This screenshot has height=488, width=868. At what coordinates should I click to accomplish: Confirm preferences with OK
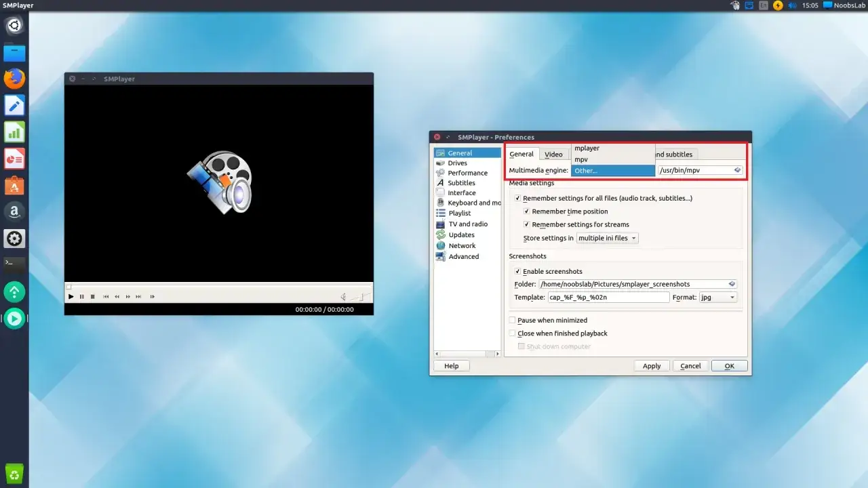pos(730,366)
